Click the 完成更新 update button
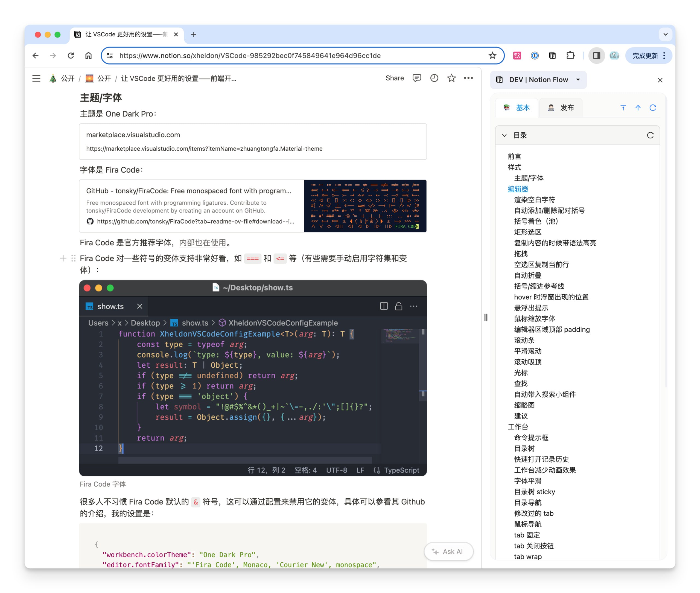Screen dimensions: 700x593 click(648, 56)
